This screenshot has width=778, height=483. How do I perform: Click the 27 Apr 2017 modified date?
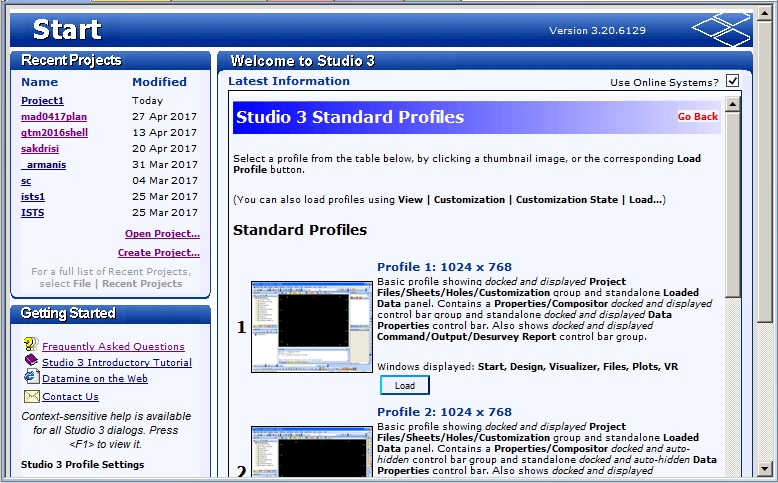(x=164, y=117)
